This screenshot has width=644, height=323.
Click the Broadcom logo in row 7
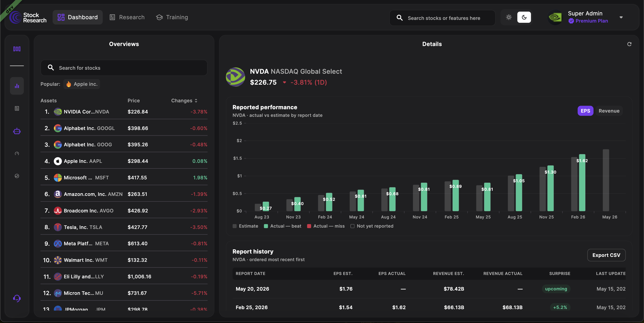click(x=58, y=211)
